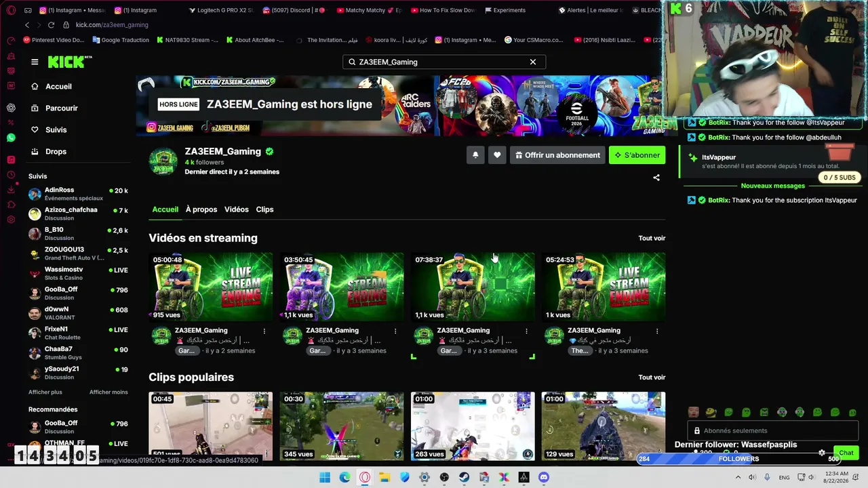Viewport: 868px width, 488px height.
Task: Open options menu for the 03:50:45 video
Action: 395,331
